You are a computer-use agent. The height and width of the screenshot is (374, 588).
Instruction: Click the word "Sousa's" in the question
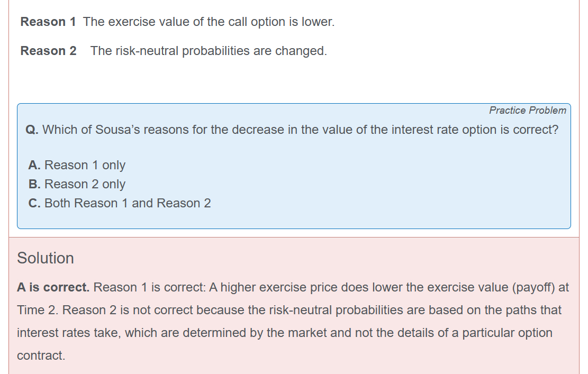(116, 130)
